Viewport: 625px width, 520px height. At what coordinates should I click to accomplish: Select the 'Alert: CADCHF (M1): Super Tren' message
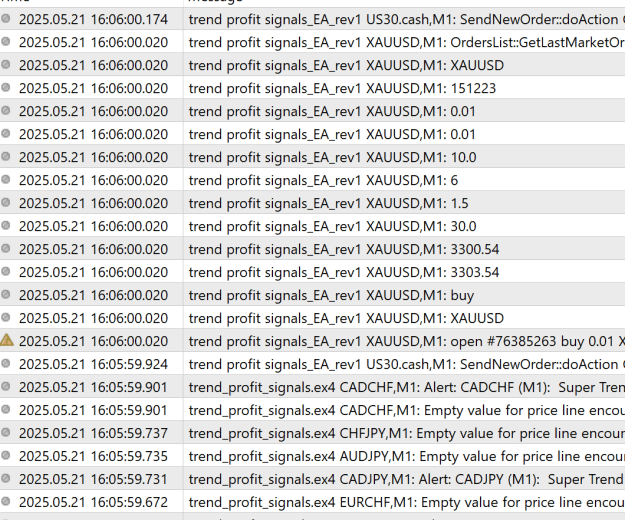[x=407, y=388]
